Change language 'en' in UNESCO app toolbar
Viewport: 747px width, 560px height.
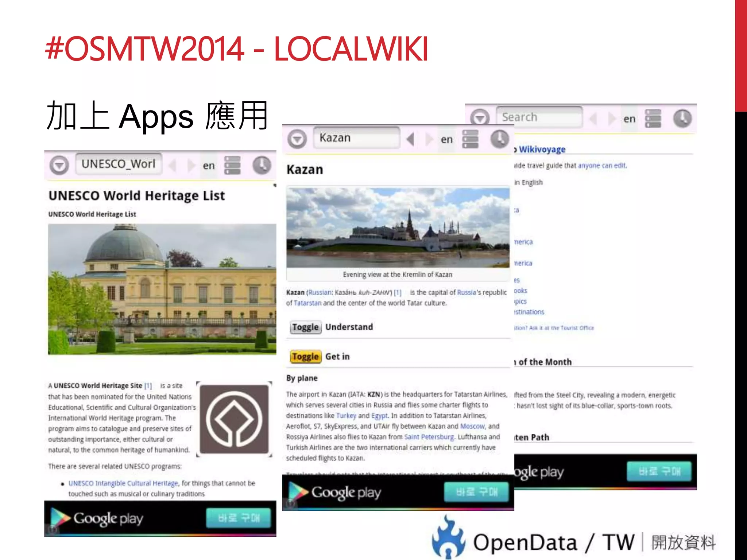pos(209,166)
